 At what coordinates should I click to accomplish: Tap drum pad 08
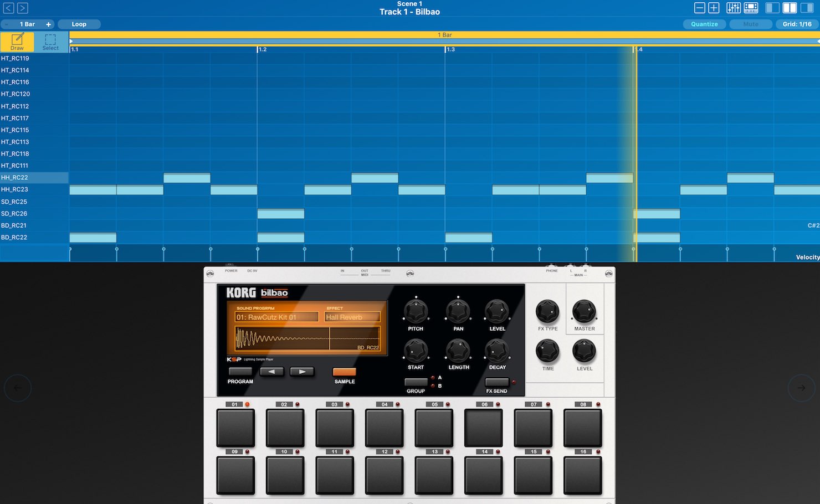coord(583,428)
